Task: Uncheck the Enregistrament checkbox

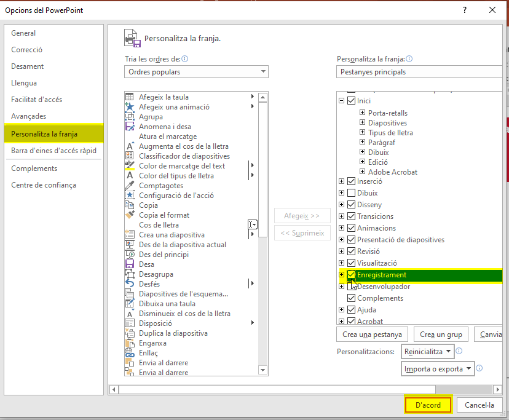Action: tap(352, 275)
